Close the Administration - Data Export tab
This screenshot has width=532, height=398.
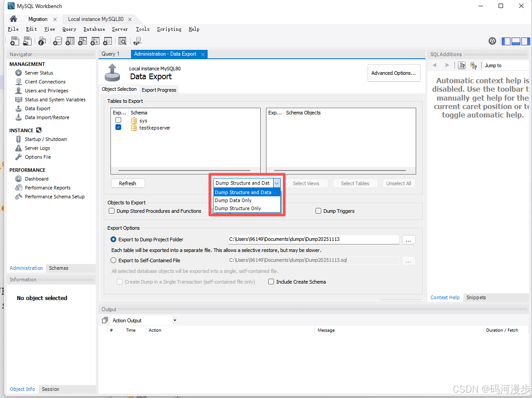click(203, 54)
